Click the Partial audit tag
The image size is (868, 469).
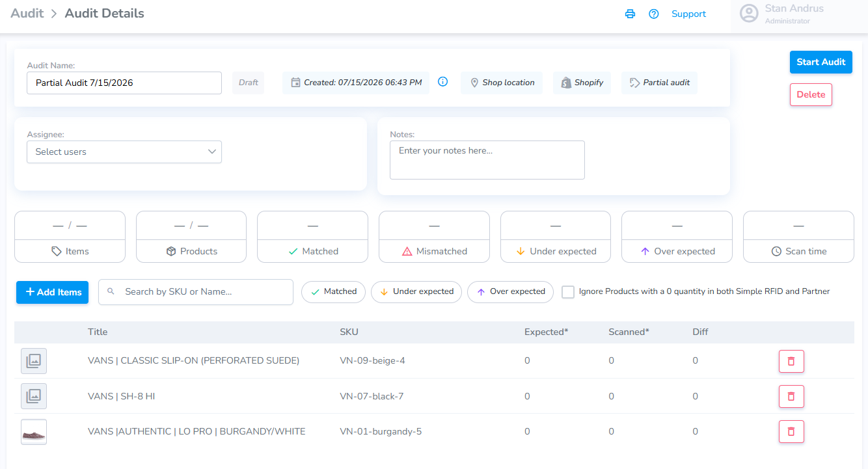click(659, 83)
